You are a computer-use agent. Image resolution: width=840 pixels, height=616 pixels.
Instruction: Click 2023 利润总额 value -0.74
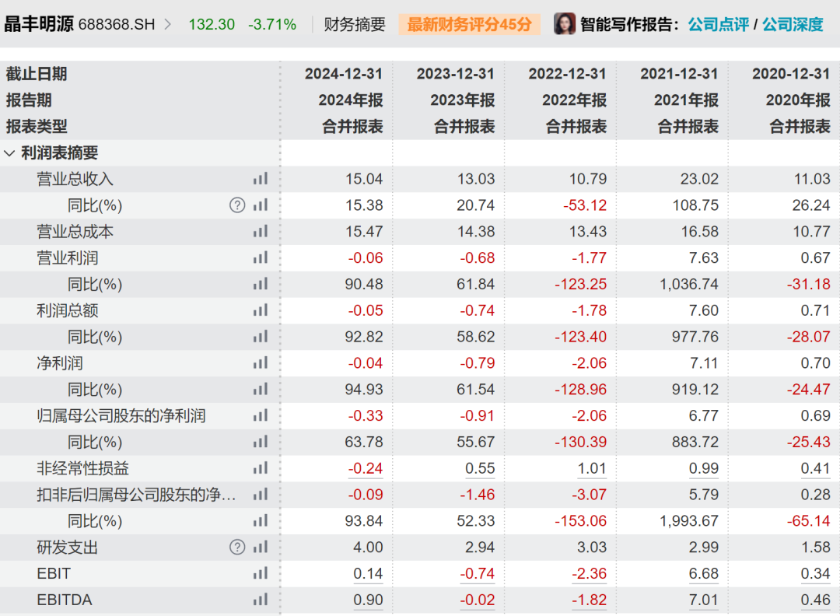click(478, 310)
